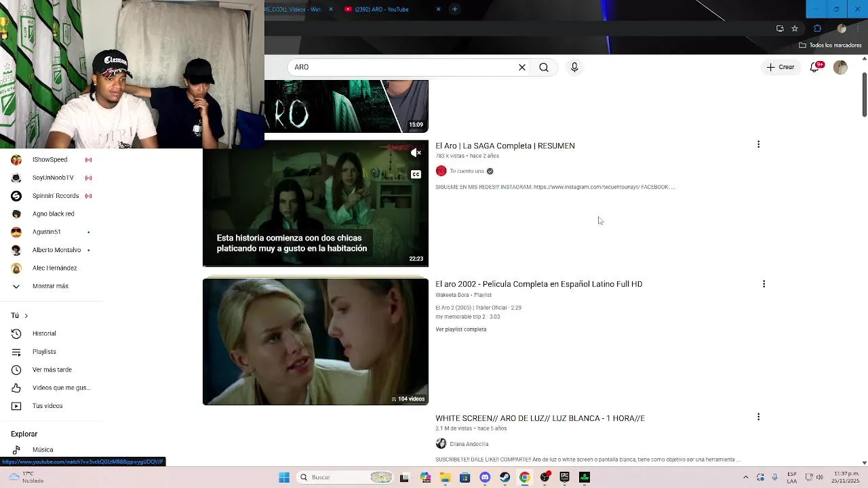Viewport: 868px width, 488px height.
Task: Open a new browser tab
Action: 454,9
